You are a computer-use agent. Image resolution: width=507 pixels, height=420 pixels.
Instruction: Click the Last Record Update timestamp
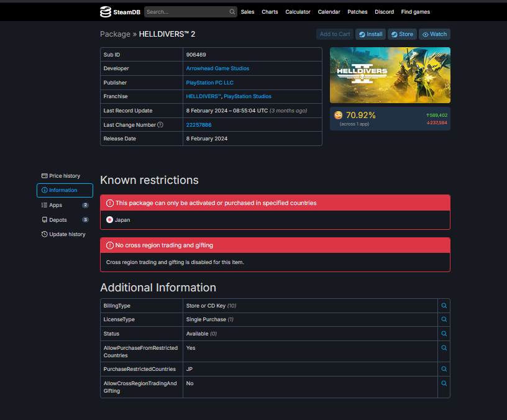(227, 111)
